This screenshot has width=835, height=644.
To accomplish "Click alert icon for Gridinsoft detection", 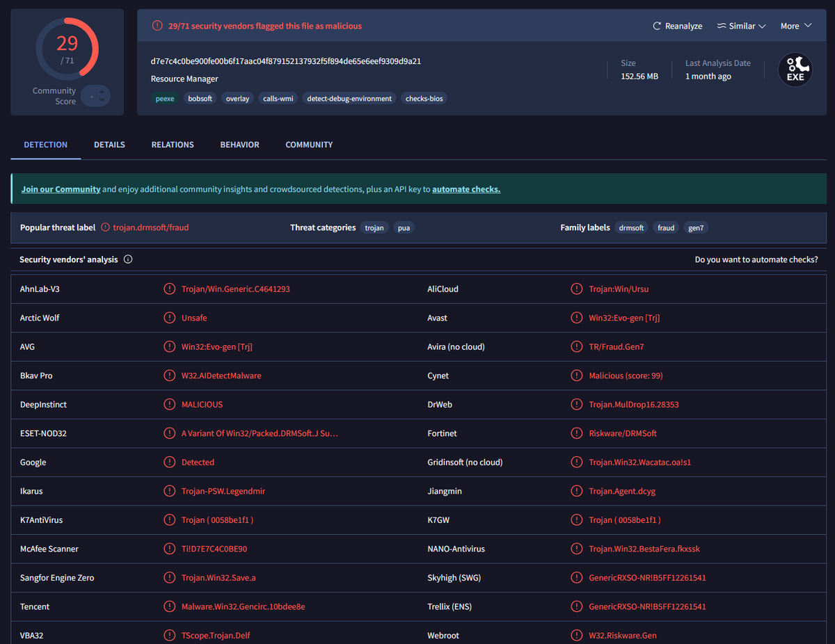I will click(576, 462).
